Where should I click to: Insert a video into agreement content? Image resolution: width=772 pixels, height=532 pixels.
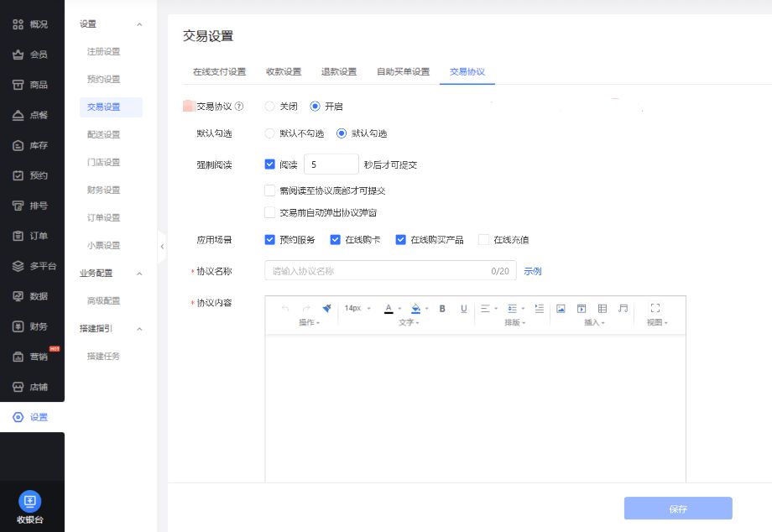click(582, 309)
